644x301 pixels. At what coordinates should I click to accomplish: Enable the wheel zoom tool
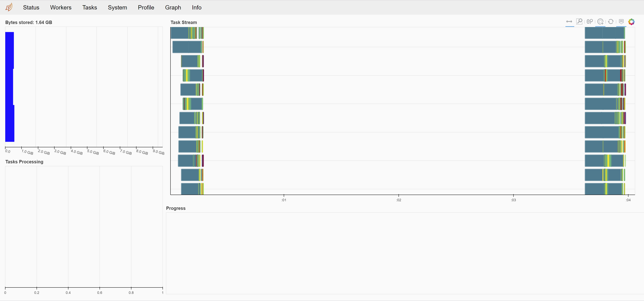(x=589, y=22)
